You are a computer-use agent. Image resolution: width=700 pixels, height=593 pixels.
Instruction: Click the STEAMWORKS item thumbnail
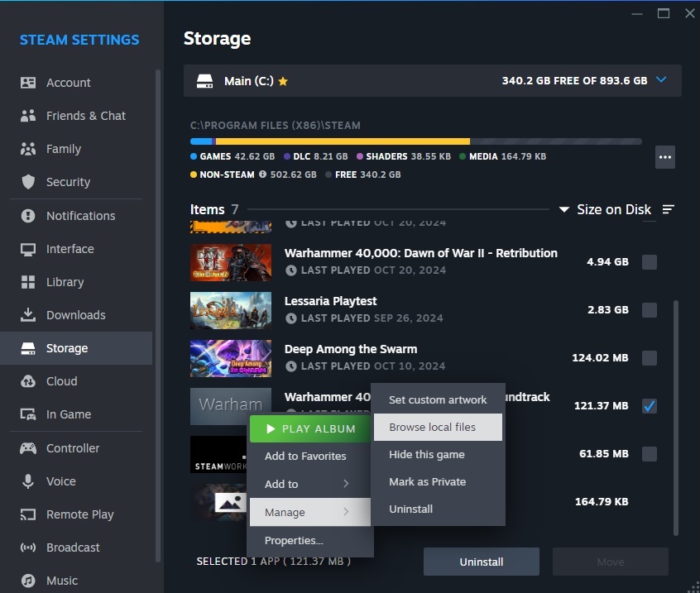218,454
